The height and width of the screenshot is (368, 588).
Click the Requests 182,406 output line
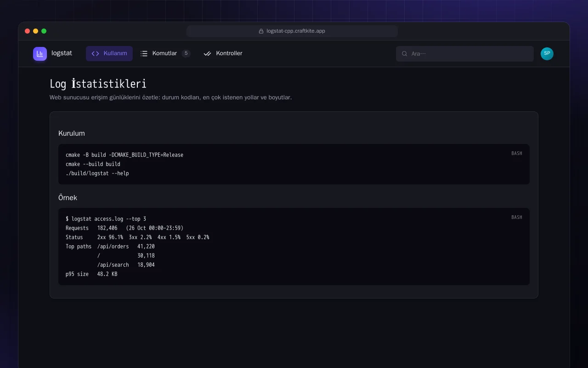click(x=124, y=228)
